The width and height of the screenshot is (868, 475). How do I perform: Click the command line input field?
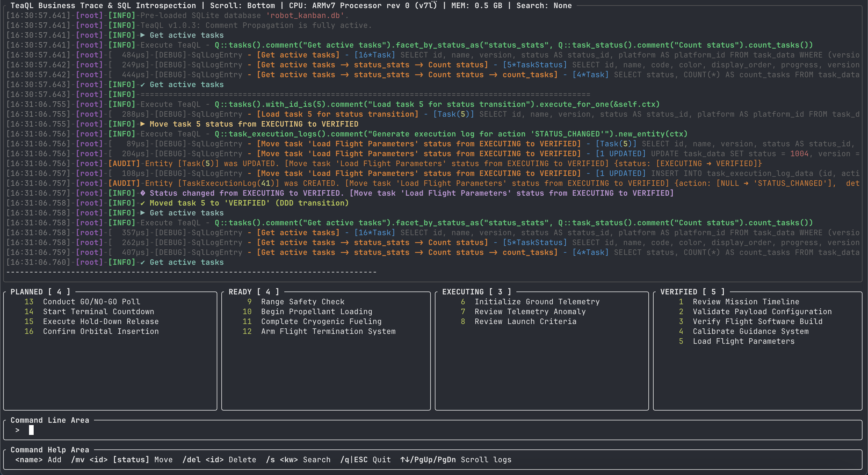tap(433, 430)
